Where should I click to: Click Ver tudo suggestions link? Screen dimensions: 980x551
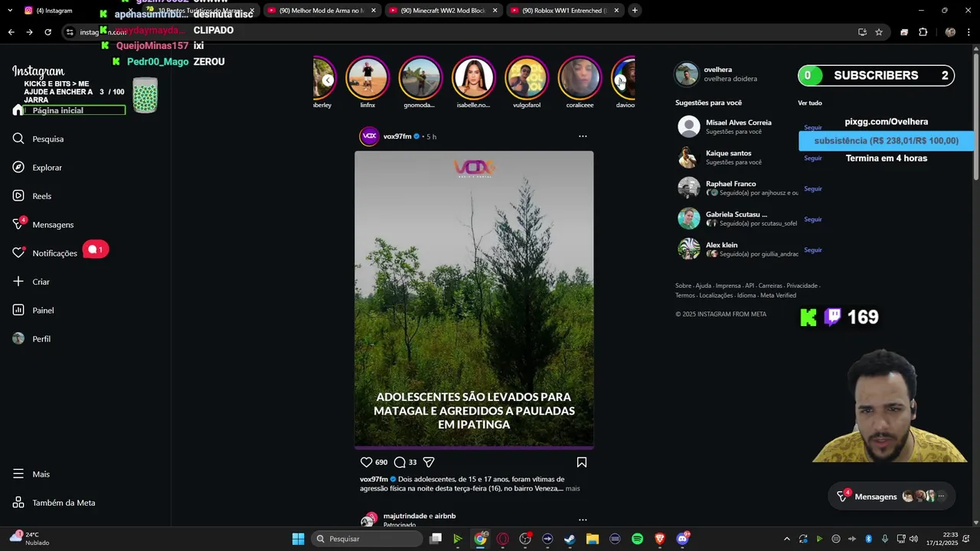[x=809, y=103]
